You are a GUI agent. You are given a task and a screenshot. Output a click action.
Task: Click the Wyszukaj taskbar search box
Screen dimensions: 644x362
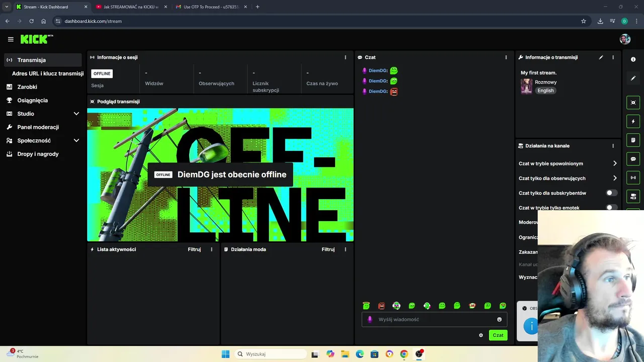pos(271,354)
